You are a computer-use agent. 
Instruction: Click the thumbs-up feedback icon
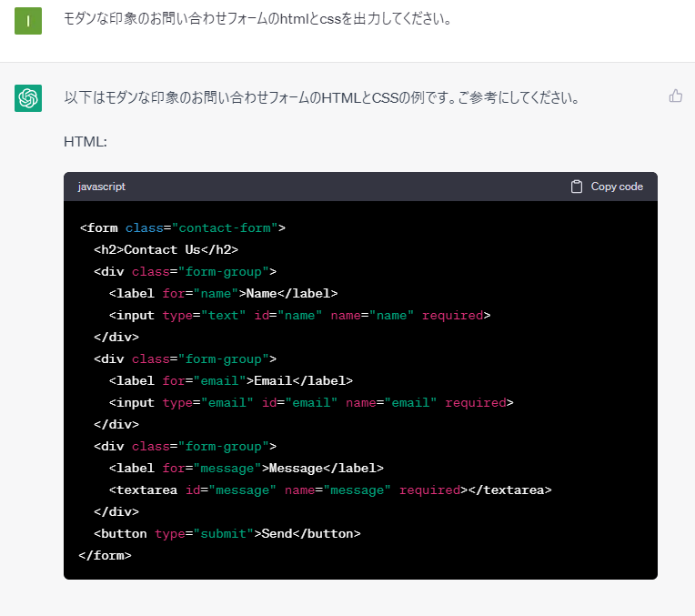[676, 96]
